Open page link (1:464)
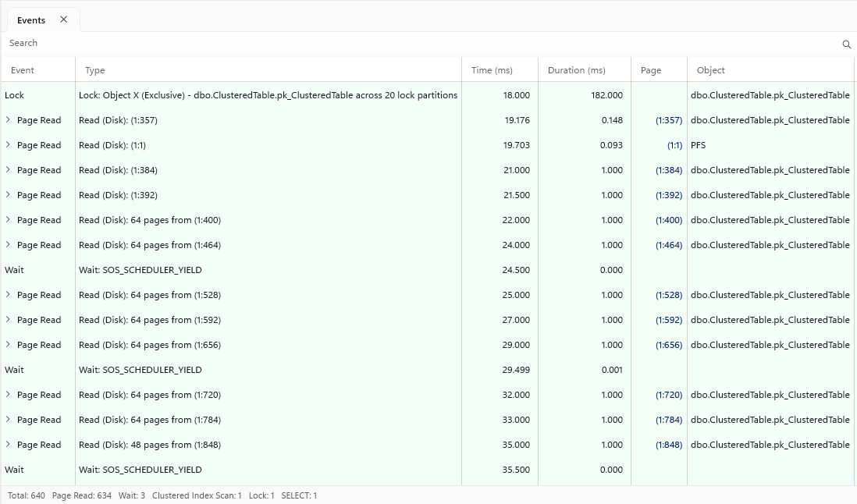857x504 pixels. point(669,245)
